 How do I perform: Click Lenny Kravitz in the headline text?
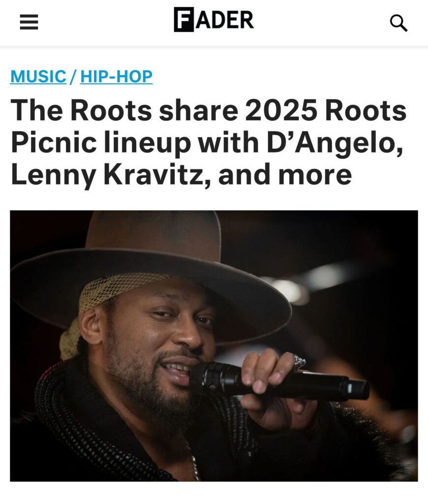pos(111,175)
